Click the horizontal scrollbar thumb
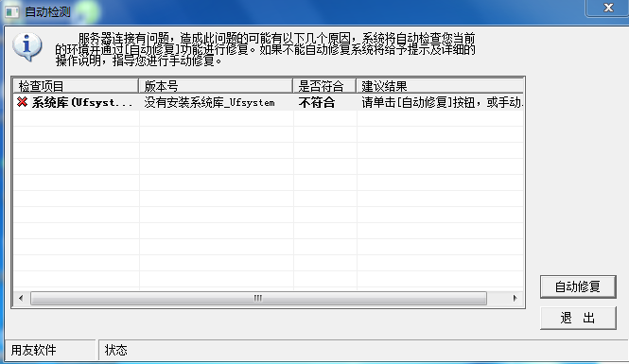629x364 pixels. 259,298
